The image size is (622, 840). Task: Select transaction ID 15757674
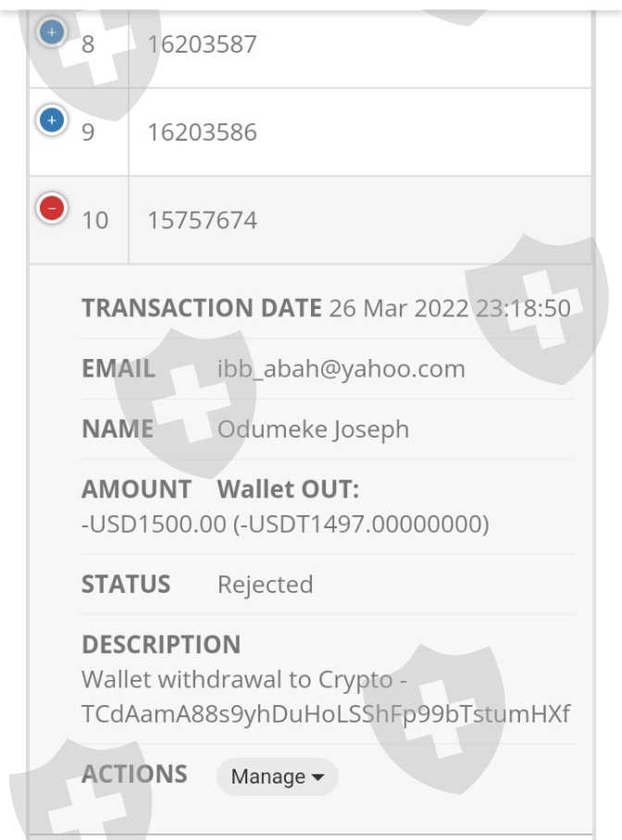[x=202, y=220]
